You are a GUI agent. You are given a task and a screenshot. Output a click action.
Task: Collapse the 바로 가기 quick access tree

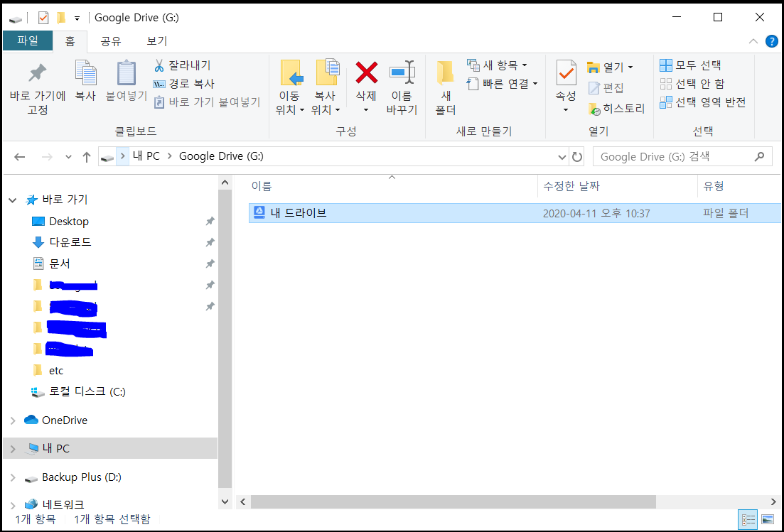pos(13,200)
